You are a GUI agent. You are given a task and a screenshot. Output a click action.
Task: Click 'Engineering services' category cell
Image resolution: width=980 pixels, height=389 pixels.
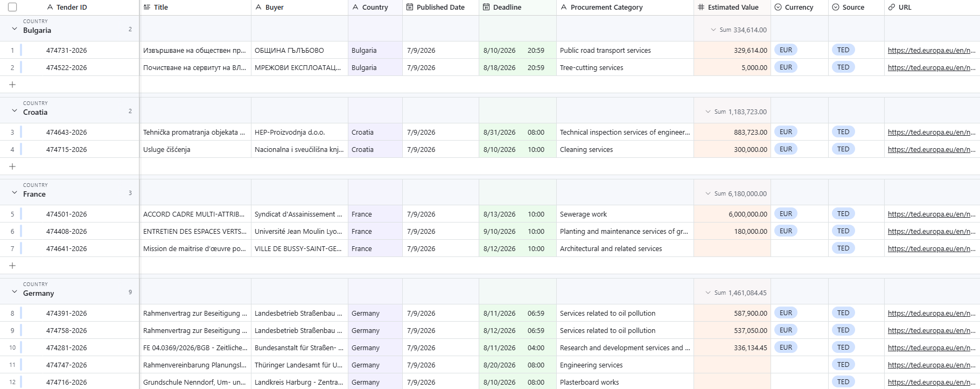click(x=625, y=365)
